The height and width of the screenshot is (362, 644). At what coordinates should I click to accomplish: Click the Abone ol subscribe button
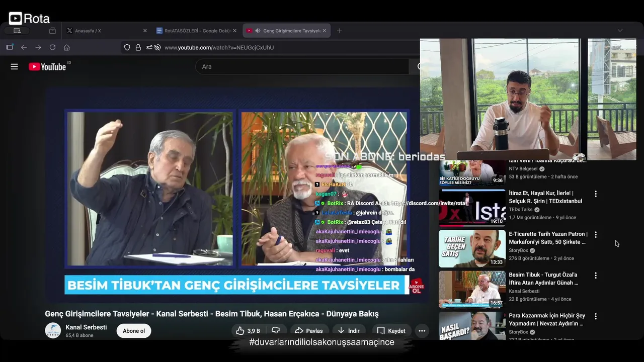point(134,331)
